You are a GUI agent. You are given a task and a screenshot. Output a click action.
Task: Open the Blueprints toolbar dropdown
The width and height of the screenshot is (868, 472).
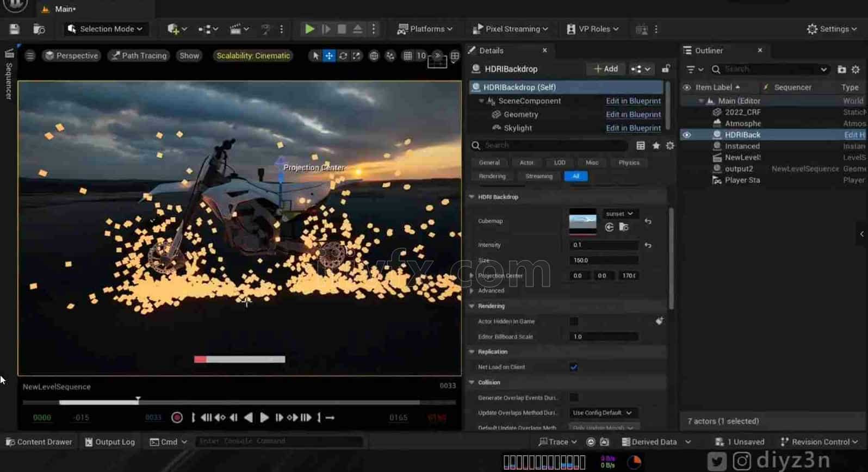tap(208, 29)
